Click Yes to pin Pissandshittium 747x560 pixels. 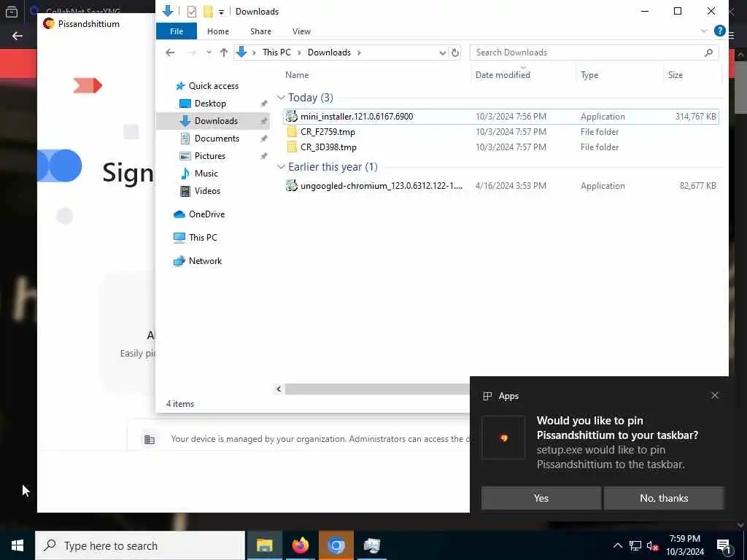pyautogui.click(x=541, y=498)
